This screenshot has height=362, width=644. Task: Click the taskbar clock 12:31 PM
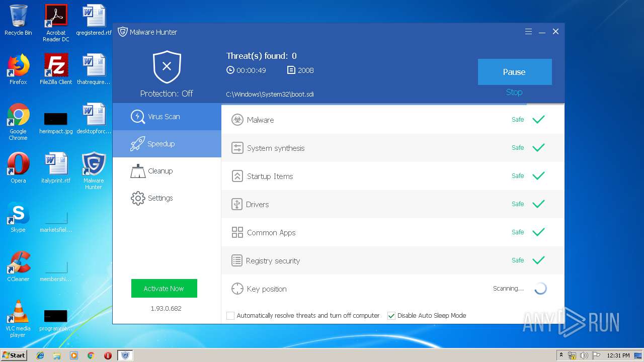(x=618, y=355)
